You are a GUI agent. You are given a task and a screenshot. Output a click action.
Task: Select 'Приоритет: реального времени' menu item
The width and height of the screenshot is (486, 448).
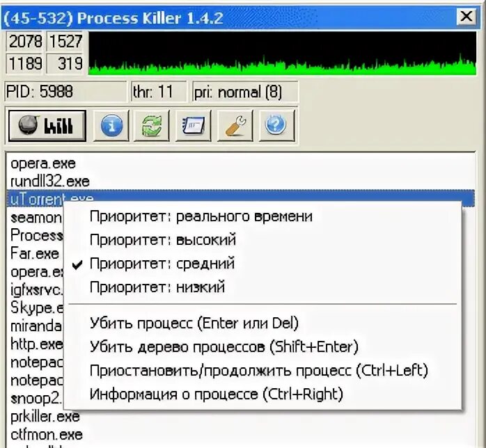point(262,216)
